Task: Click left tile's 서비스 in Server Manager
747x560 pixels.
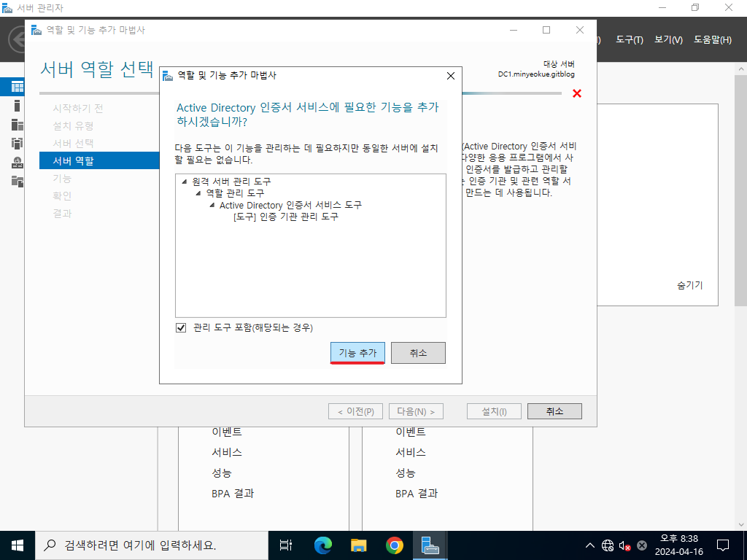Action: 227,452
